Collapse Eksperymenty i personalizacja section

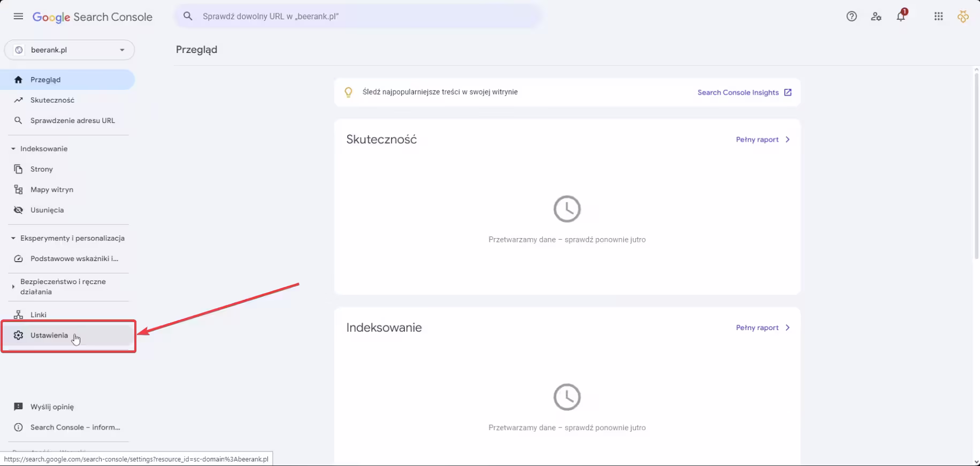pos(13,238)
